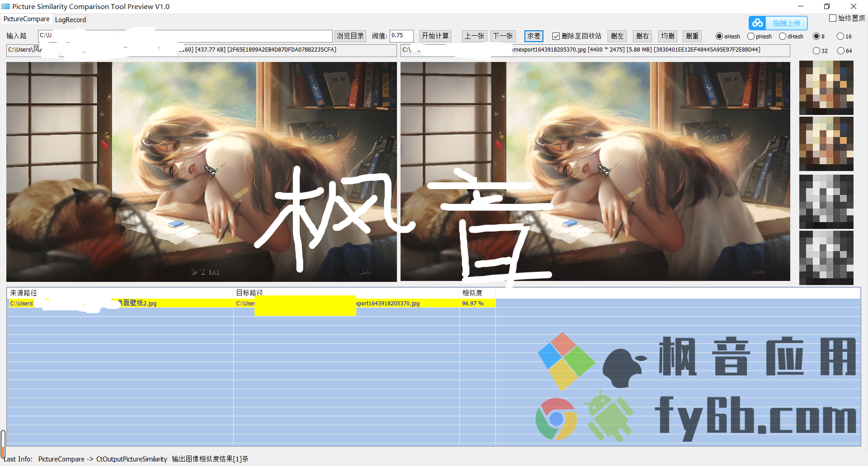
Task: Restore down the application window
Action: click(827, 6)
